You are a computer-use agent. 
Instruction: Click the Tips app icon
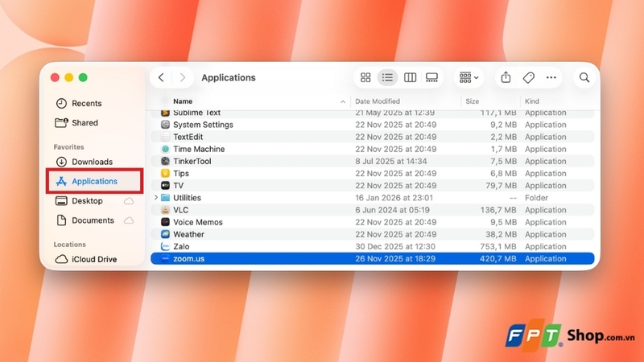[165, 173]
